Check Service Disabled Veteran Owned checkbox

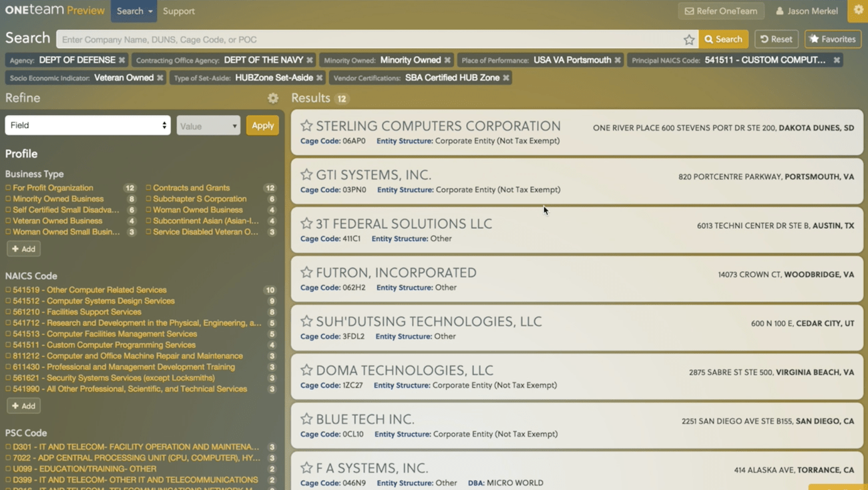148,232
